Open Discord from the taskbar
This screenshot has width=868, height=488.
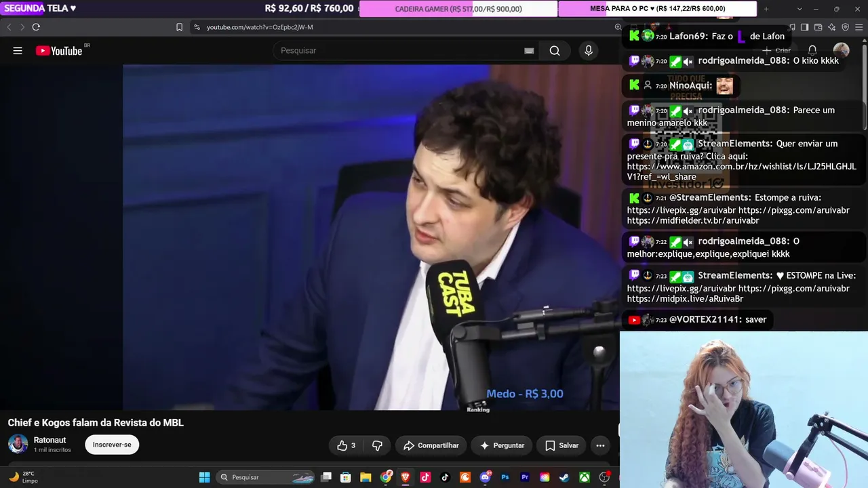(485, 477)
